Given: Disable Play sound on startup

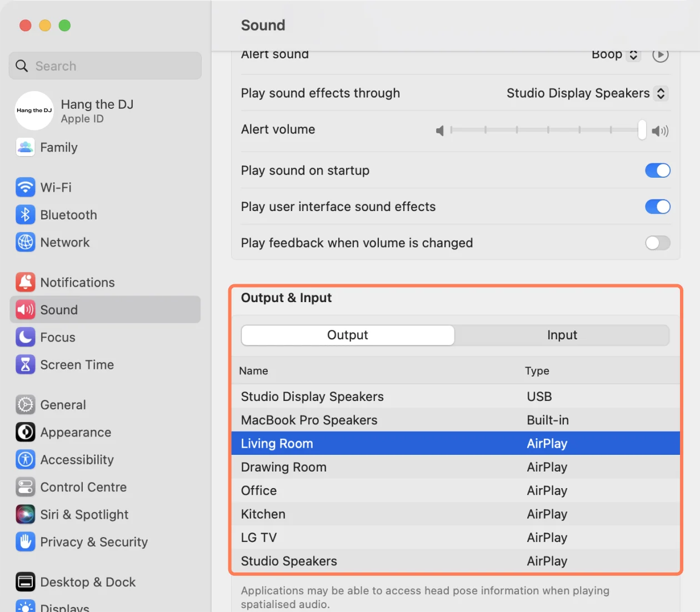Looking at the screenshot, I should coord(658,170).
